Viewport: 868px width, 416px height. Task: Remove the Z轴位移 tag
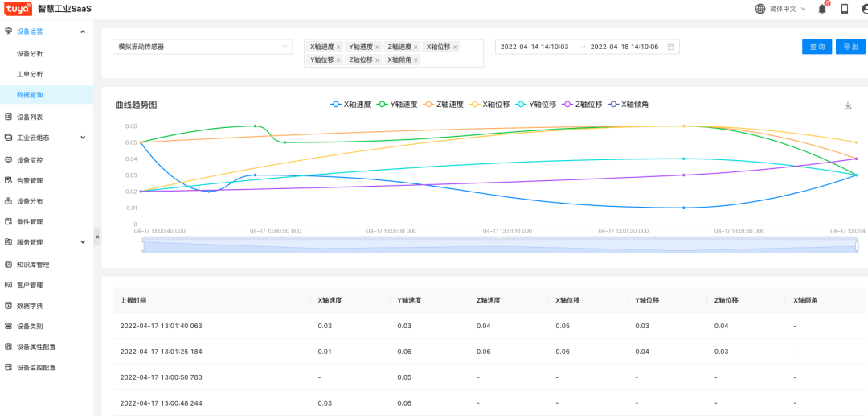[377, 60]
